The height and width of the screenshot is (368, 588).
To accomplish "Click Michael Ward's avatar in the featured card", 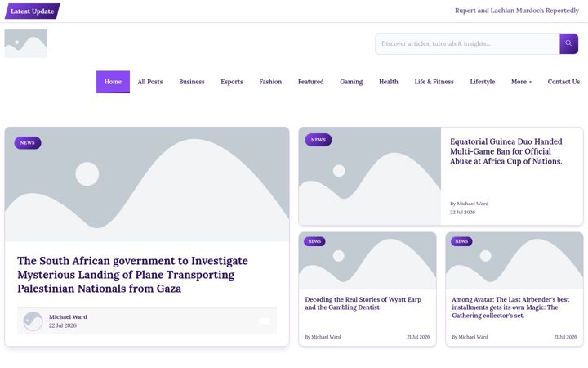I will tap(33, 321).
